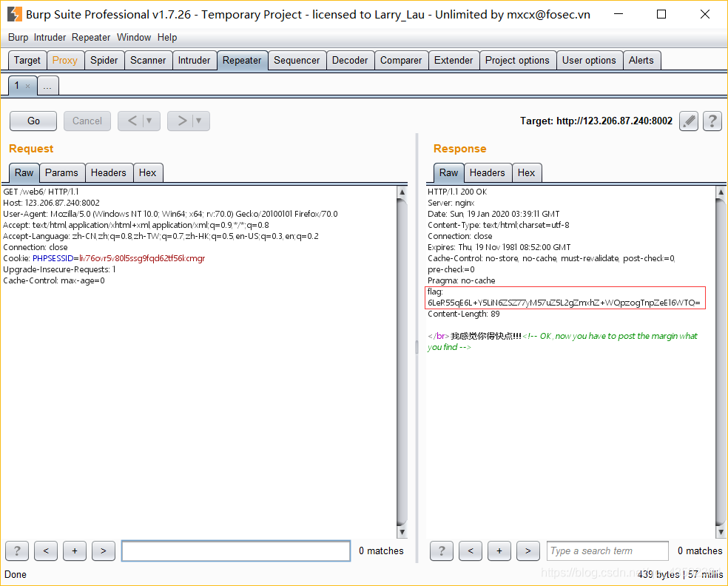Select the Request Raw tab
Viewport: 728px width, 586px height.
pyautogui.click(x=24, y=172)
